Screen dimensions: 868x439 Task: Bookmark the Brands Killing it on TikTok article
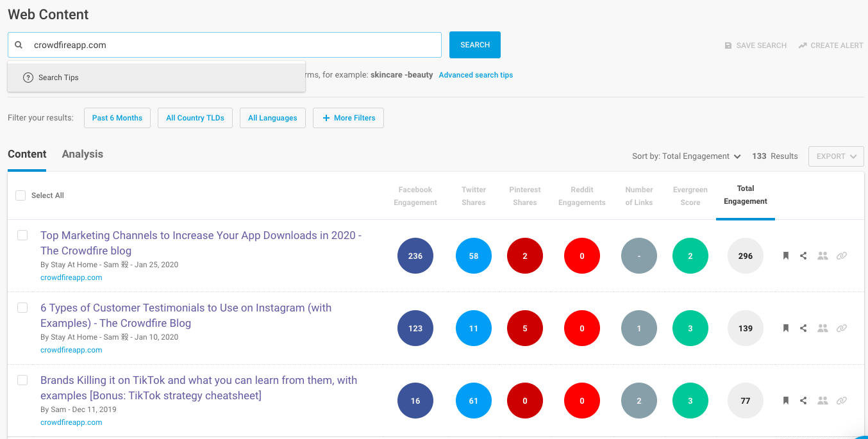pos(785,401)
